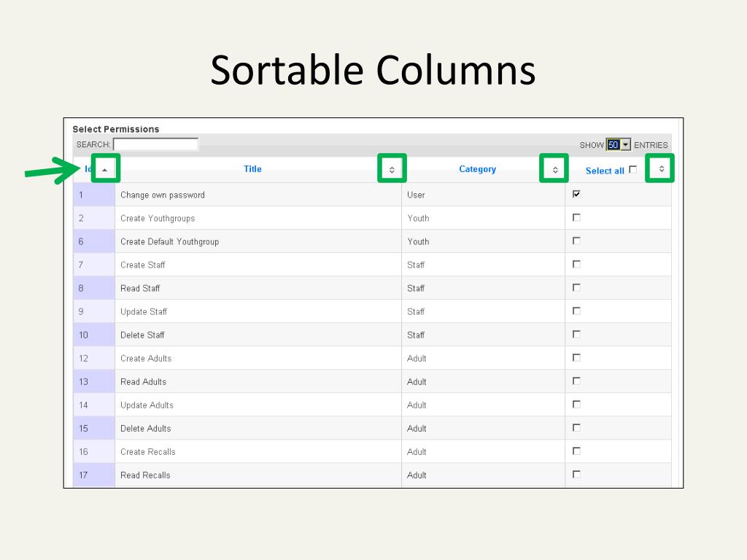
Task: Check the Create Youthgroups permission box
Action: (x=576, y=217)
